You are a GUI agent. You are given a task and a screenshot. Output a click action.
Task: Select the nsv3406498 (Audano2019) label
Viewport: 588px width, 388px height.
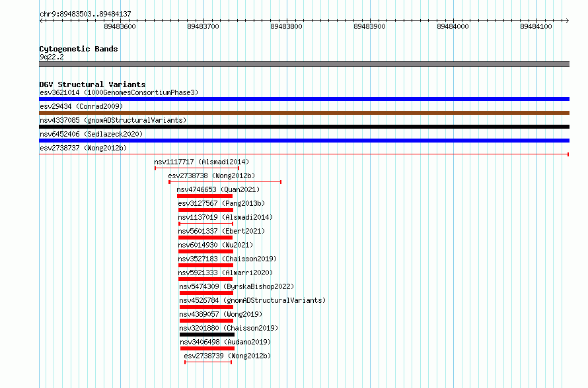pos(225,342)
